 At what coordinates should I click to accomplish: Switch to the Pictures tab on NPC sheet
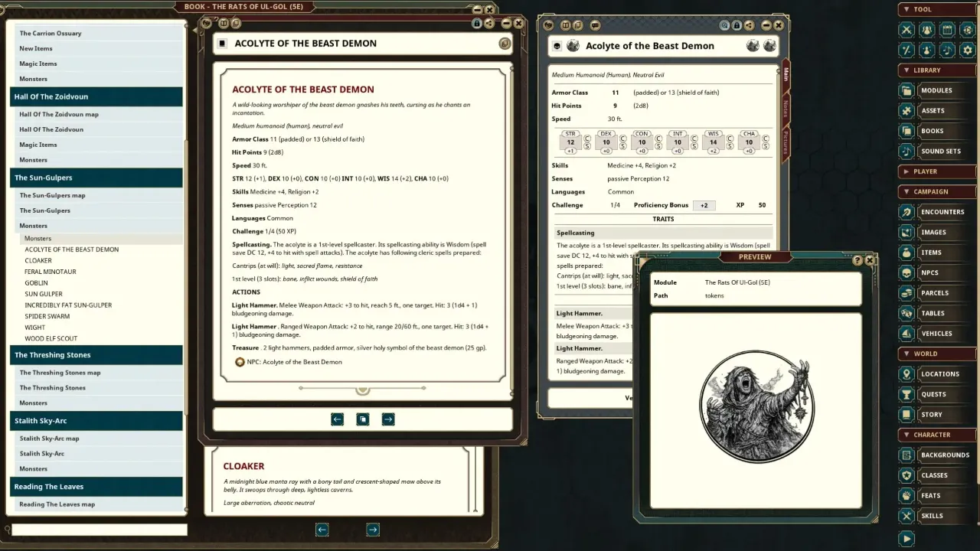[786, 141]
